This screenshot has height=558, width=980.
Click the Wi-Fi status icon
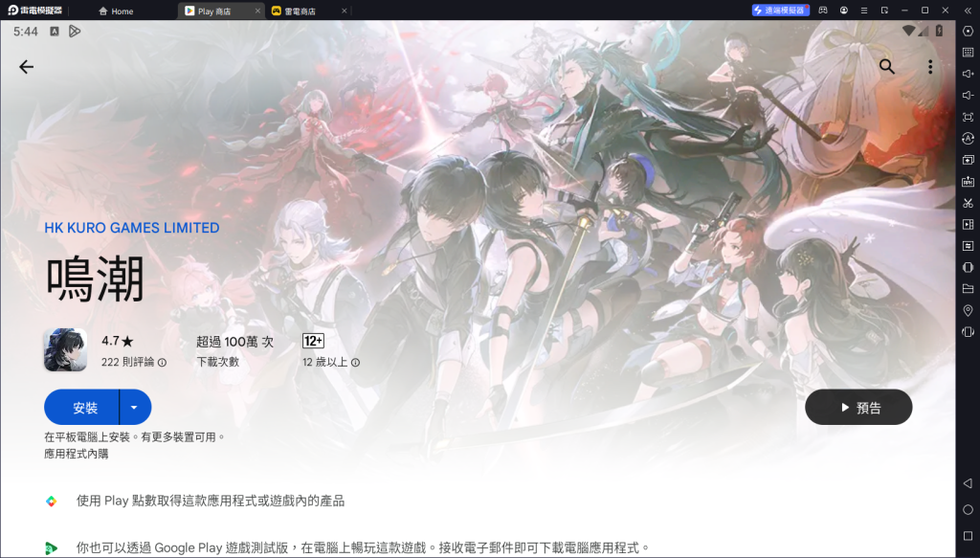(x=909, y=31)
